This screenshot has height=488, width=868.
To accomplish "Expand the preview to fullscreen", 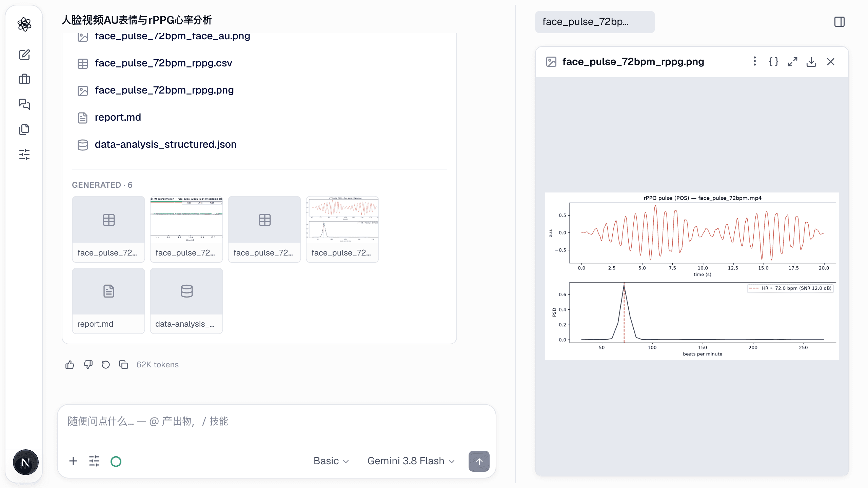I will pos(792,62).
